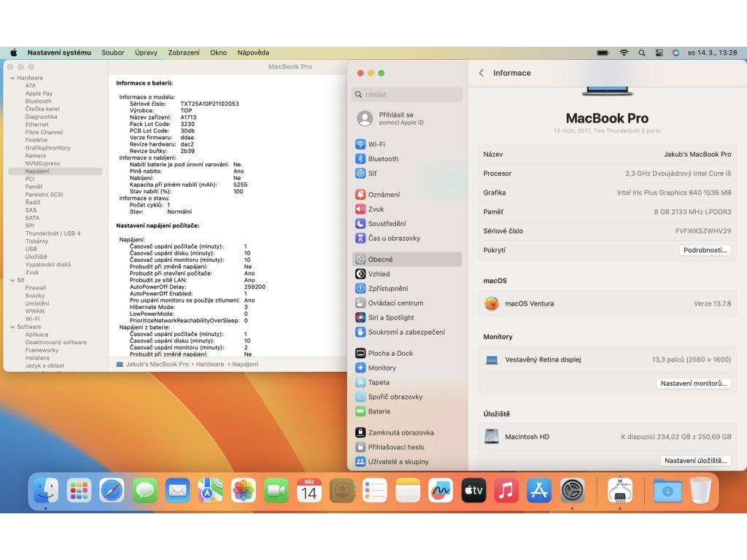The image size is (747, 560).
Task: Launch Safari from the Dock
Action: 112,491
